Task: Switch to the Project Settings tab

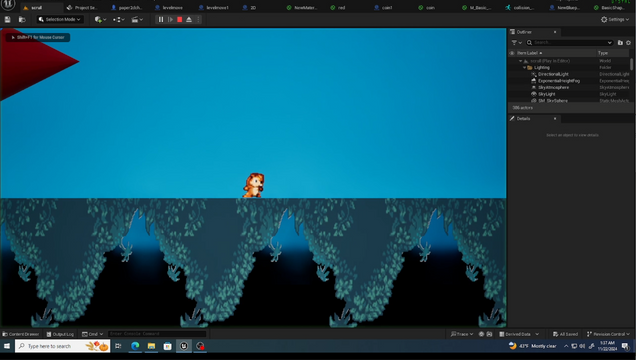Action: (83, 8)
